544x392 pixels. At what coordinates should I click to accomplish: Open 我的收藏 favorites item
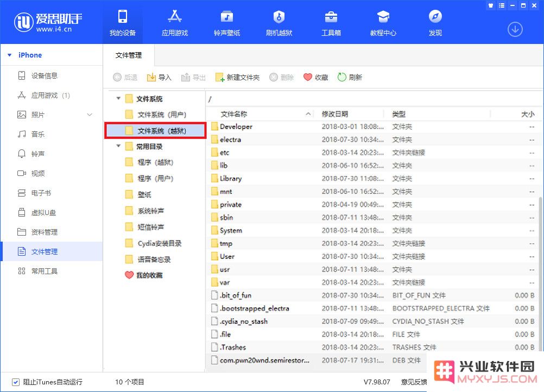pyautogui.click(x=144, y=275)
